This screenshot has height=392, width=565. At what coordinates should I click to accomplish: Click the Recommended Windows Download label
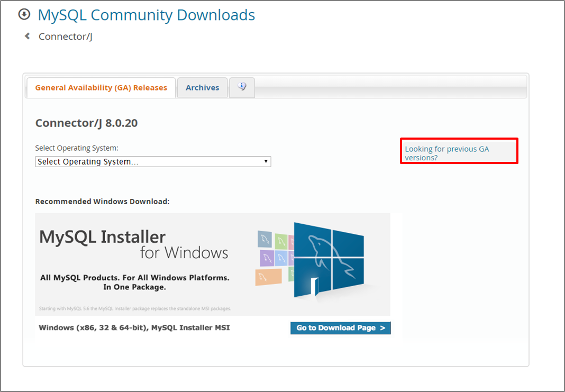click(102, 202)
